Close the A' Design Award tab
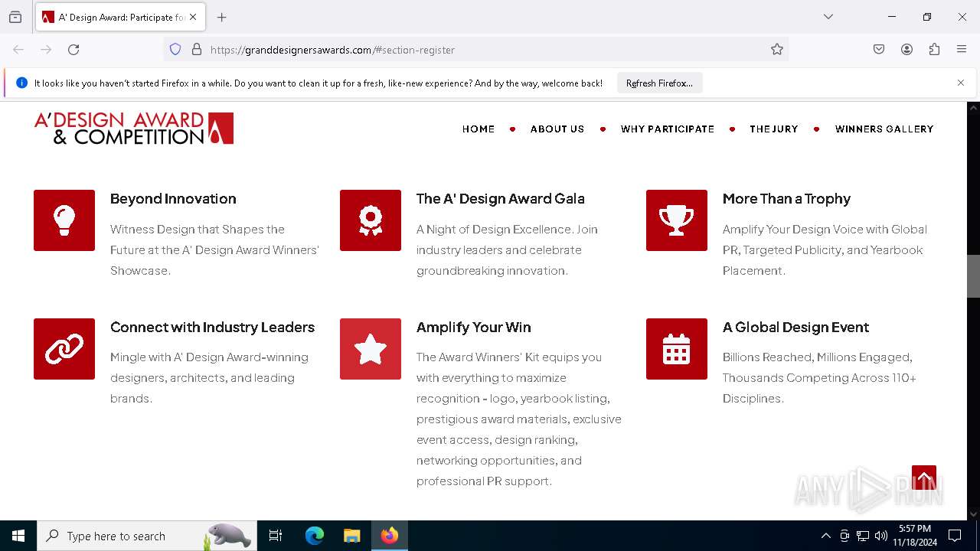The height and width of the screenshot is (551, 980). [193, 17]
